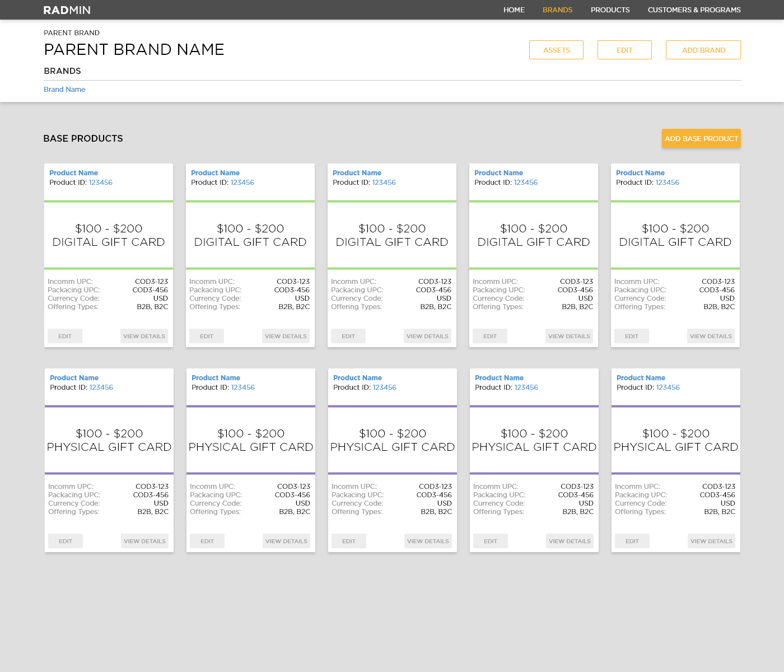Open the BRANDS section in top navigation
784x672 pixels.
(x=557, y=10)
